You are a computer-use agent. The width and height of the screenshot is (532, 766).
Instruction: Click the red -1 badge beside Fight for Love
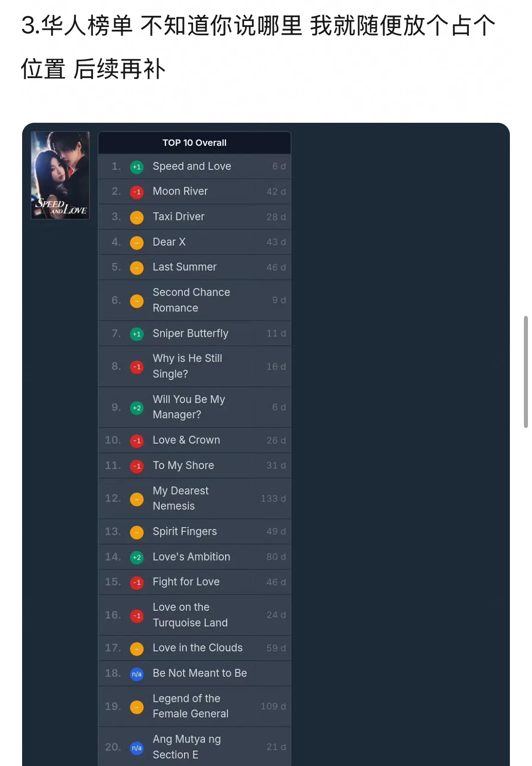[137, 583]
